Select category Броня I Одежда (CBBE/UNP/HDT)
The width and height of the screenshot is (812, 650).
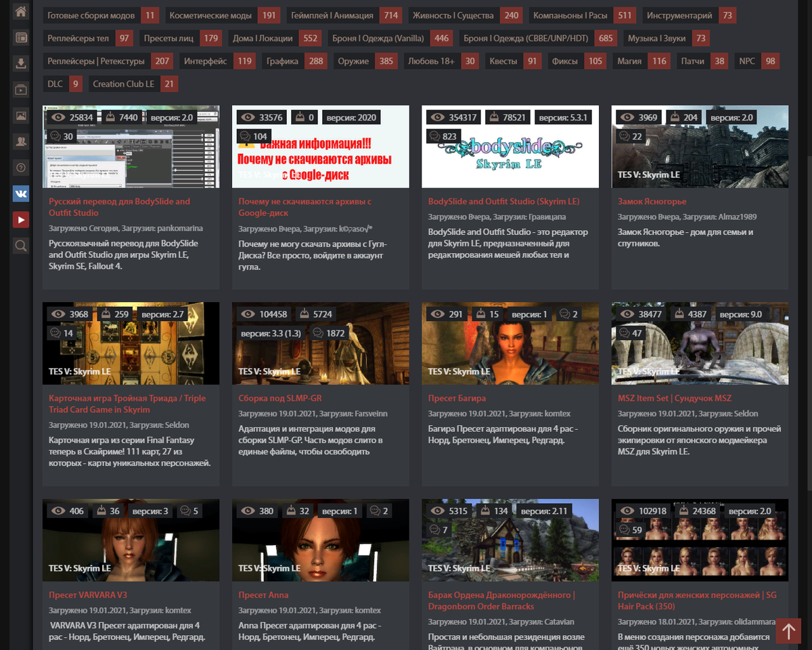coord(537,39)
